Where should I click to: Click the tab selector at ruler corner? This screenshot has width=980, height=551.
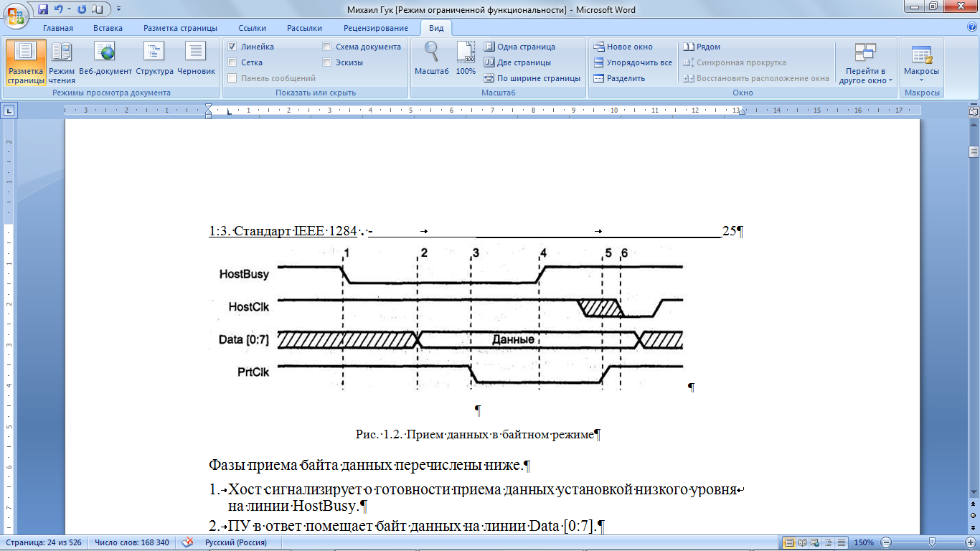9,110
